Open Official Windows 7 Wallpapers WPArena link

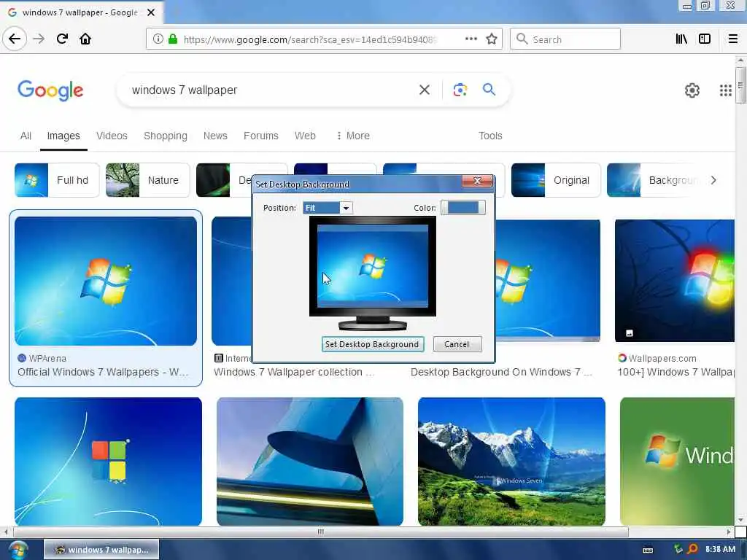click(x=103, y=372)
